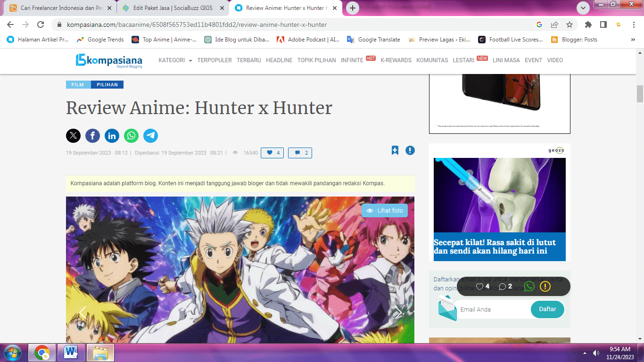
Task: Open File Explorer from taskbar
Action: [100, 353]
